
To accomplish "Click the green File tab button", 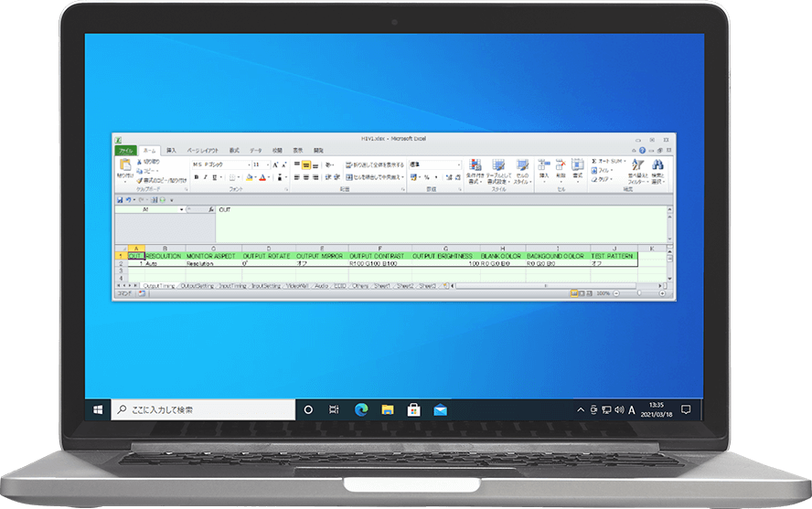I will 124,149.
